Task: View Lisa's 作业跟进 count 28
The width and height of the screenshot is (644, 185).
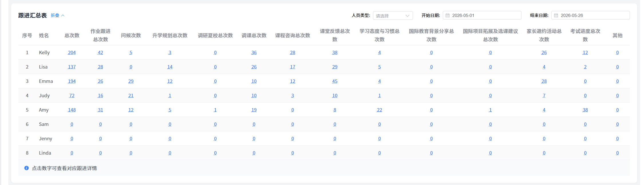Action: click(100, 67)
